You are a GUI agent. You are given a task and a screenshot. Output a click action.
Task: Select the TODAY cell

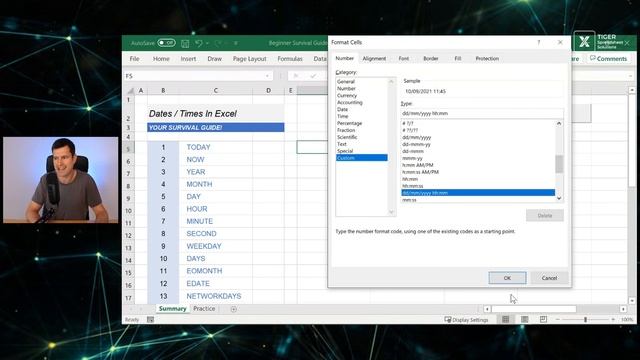pyautogui.click(x=216, y=147)
